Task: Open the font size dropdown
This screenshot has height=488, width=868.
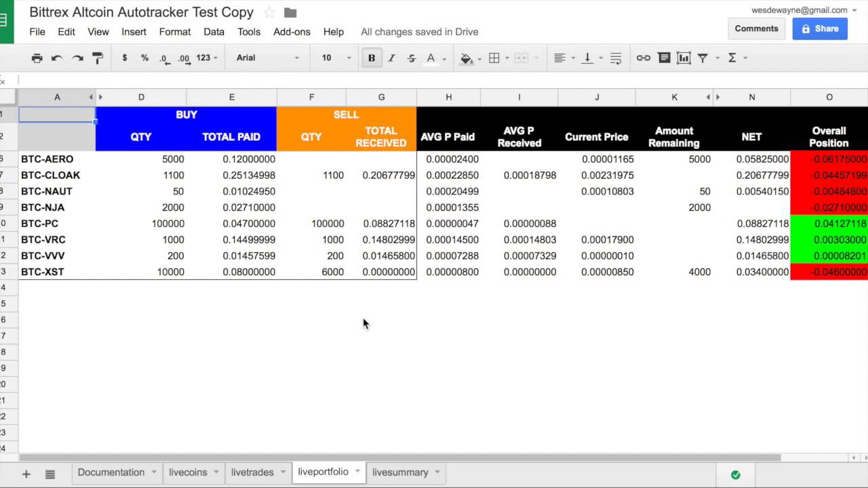Action: coord(336,58)
